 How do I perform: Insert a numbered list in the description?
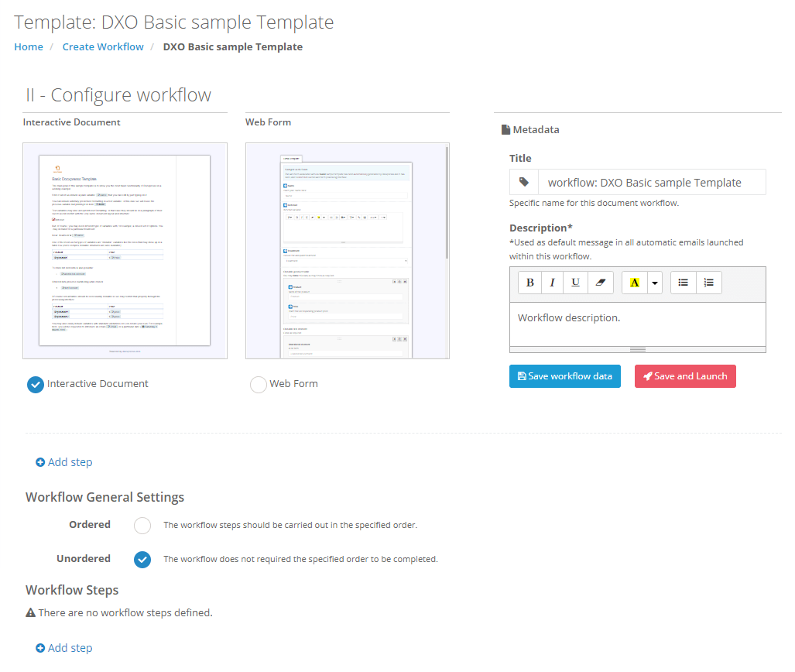point(709,283)
